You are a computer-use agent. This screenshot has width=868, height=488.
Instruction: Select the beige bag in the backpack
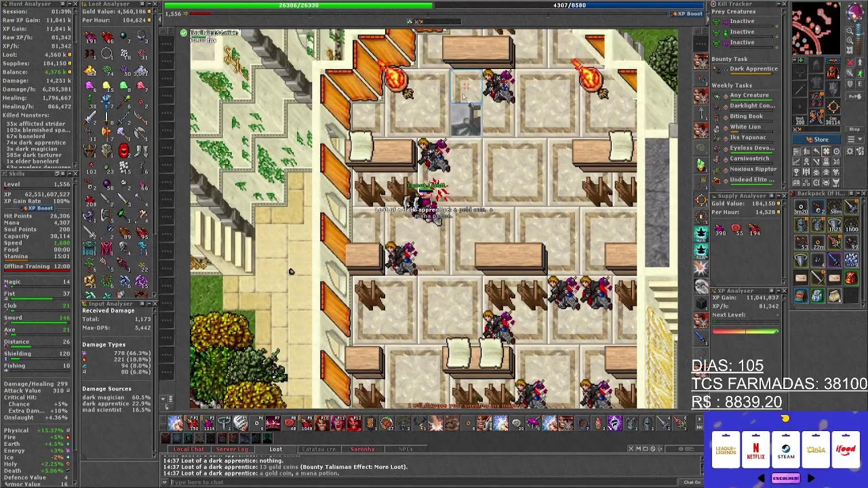(x=834, y=296)
